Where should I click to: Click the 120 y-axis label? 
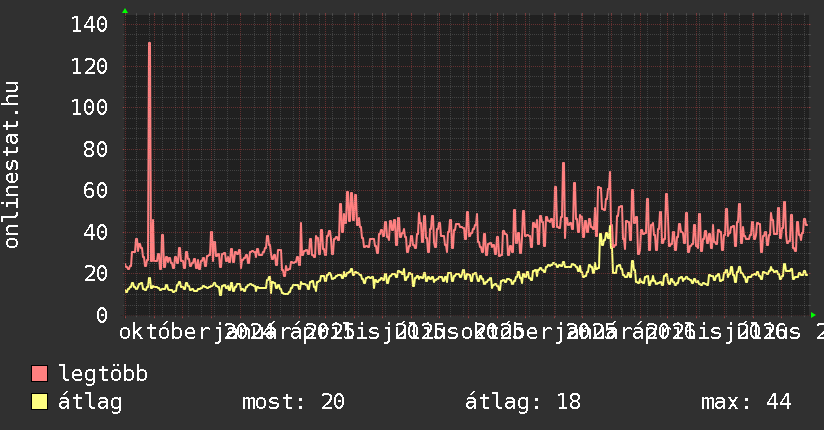click(89, 66)
